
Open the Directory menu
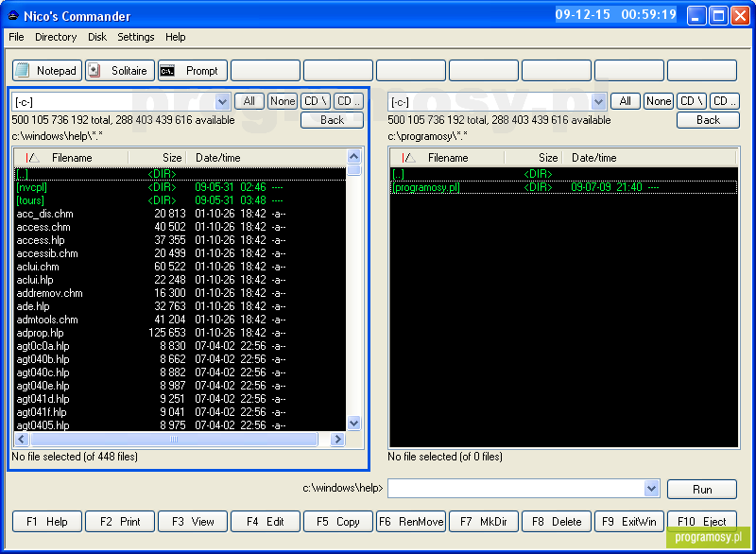pos(56,37)
